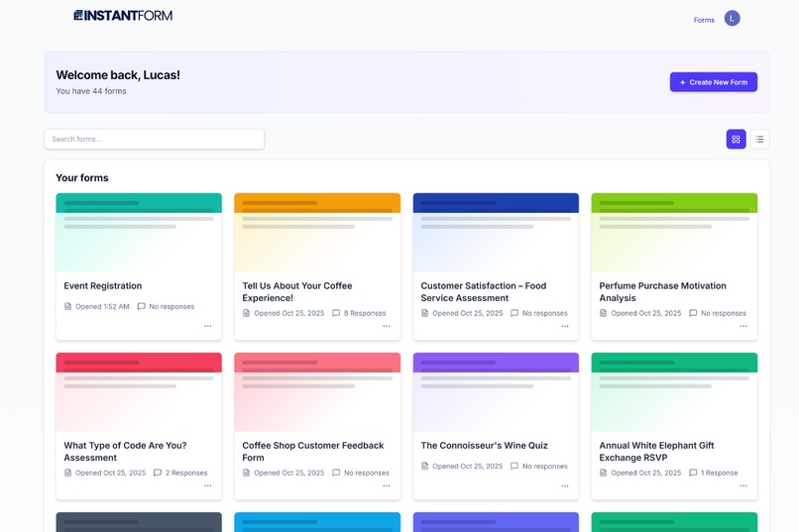Screen dimensions: 799x532
Task: Open Coffee Shop Customer Feedback Form thumbnail
Action: tap(317, 392)
